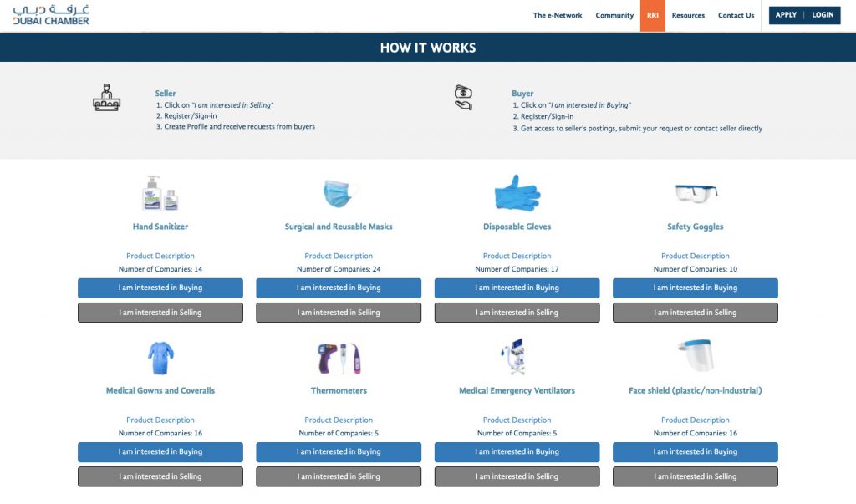Viewport: 856px width, 504px height.
Task: Open the Resources menu item
Action: click(x=688, y=15)
